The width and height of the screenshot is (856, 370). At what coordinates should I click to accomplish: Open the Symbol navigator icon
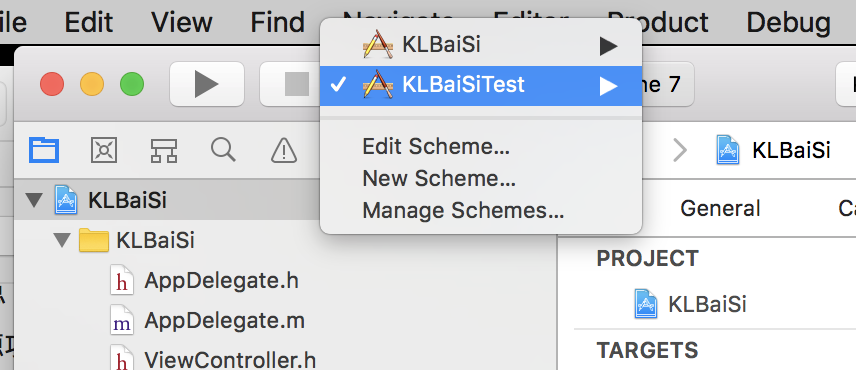coord(104,150)
